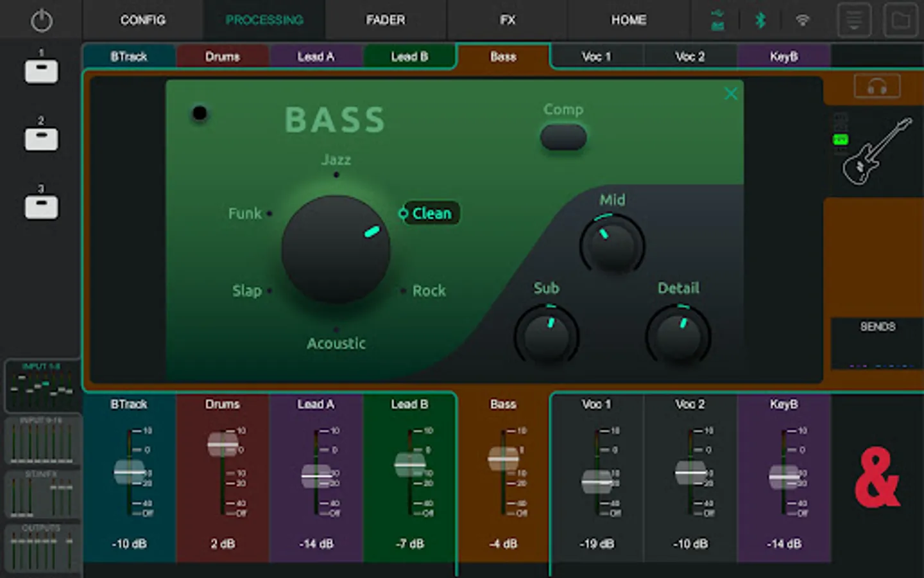Select the BTrack channel tab above the panel

point(129,57)
